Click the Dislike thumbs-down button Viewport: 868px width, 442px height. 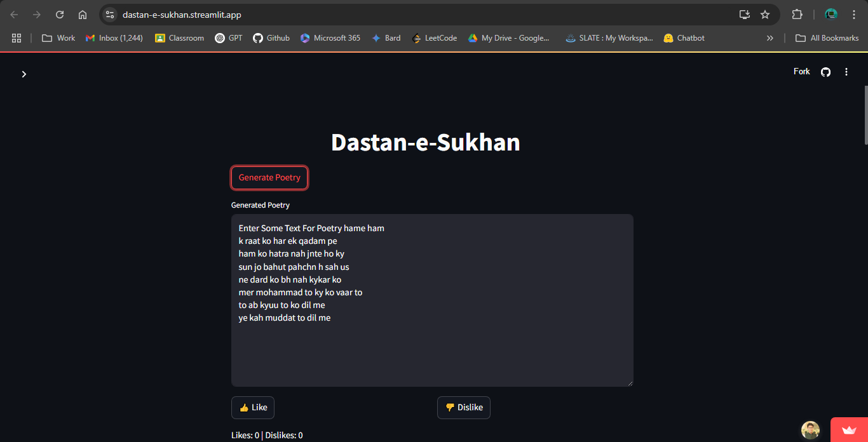463,407
